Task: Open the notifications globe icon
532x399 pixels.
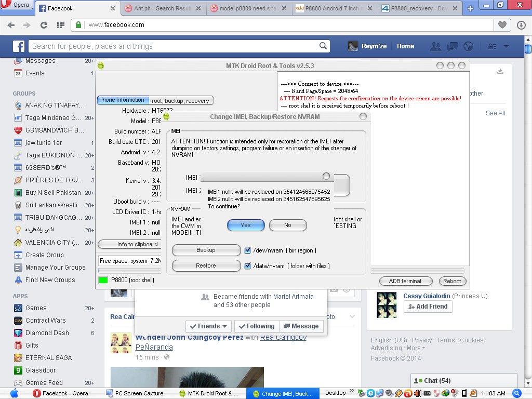Action: pos(468,46)
